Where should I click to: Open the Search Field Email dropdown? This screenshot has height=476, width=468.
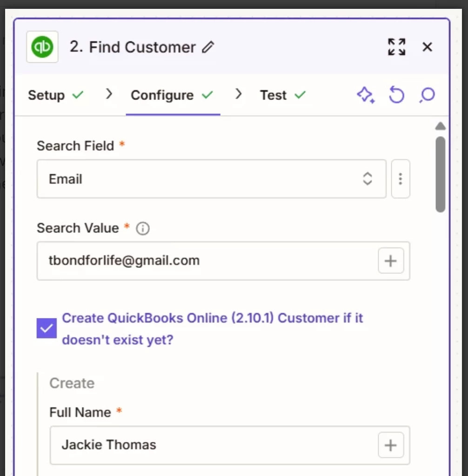[212, 179]
